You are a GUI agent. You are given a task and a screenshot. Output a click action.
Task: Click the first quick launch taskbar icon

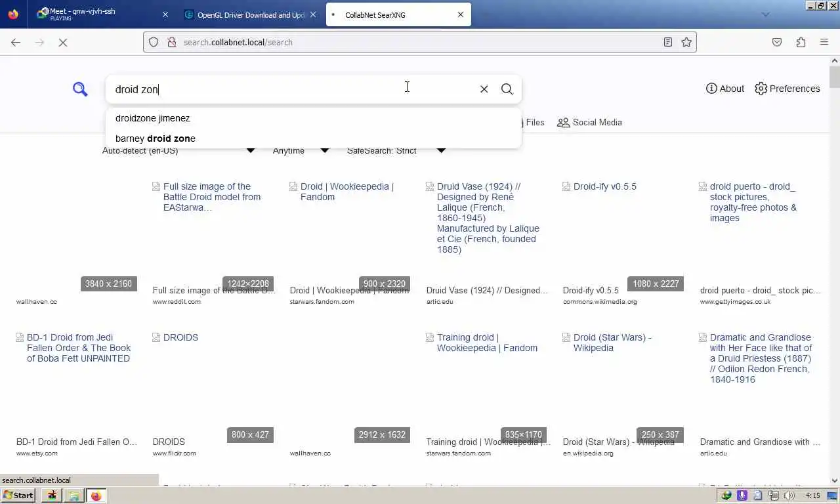(51, 495)
